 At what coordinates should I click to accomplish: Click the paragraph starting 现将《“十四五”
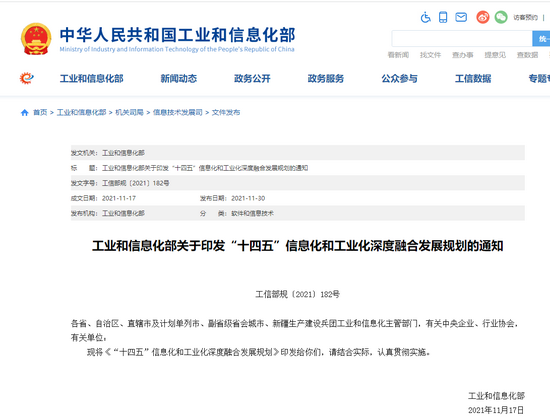pyautogui.click(x=259, y=352)
